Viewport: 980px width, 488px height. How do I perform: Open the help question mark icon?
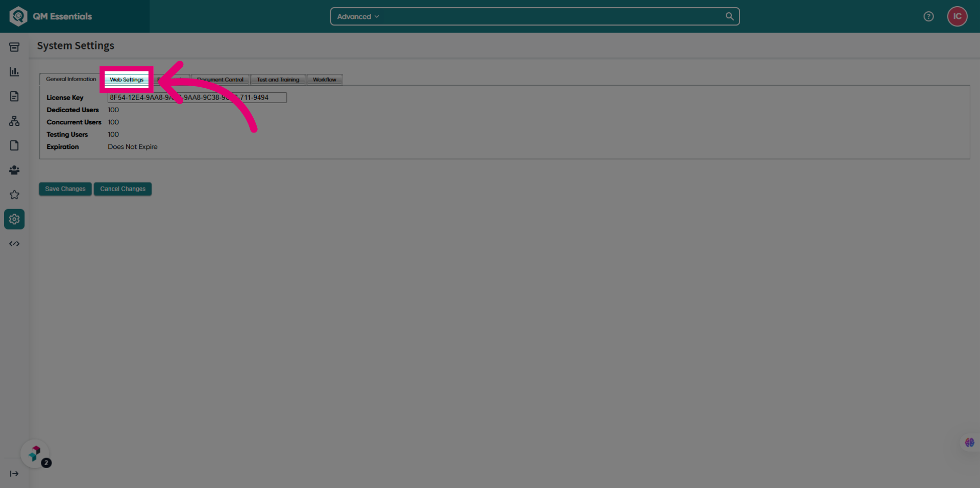pyautogui.click(x=928, y=16)
